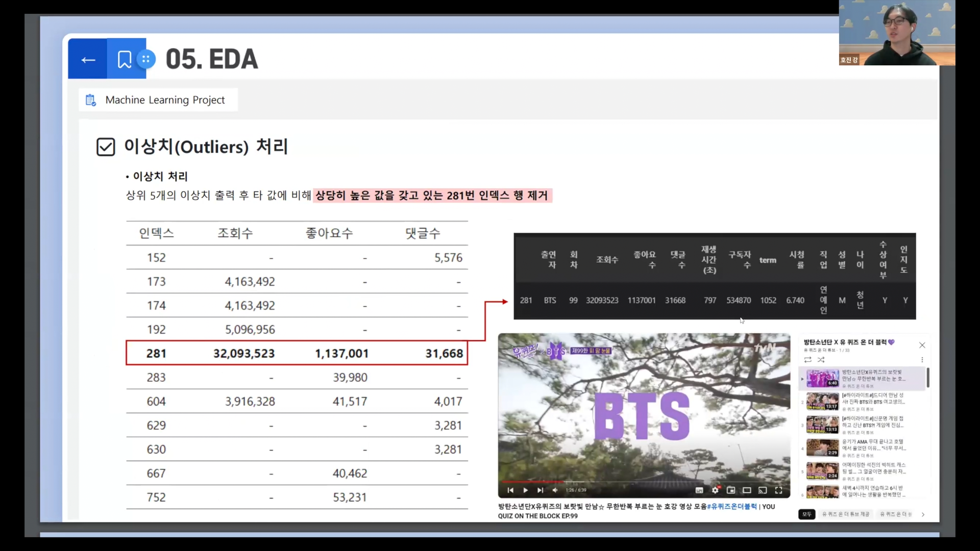
Task: Open second playlist video thumbnail 13:17
Action: point(822,402)
